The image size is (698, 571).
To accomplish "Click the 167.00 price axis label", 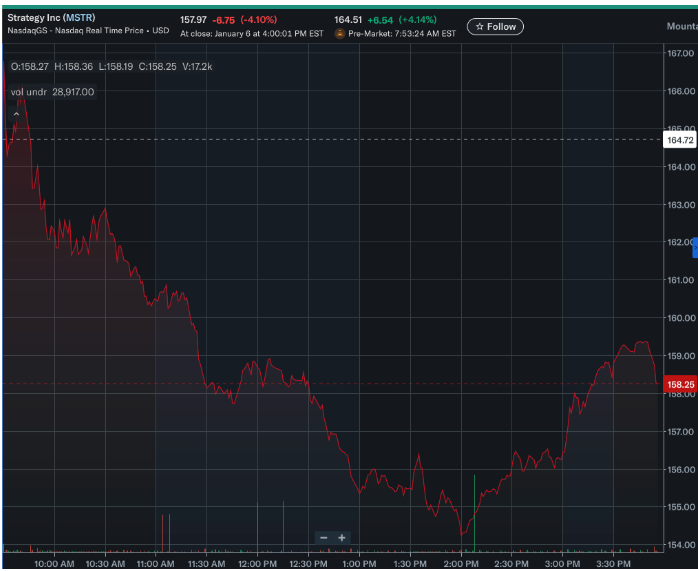I will pos(680,53).
